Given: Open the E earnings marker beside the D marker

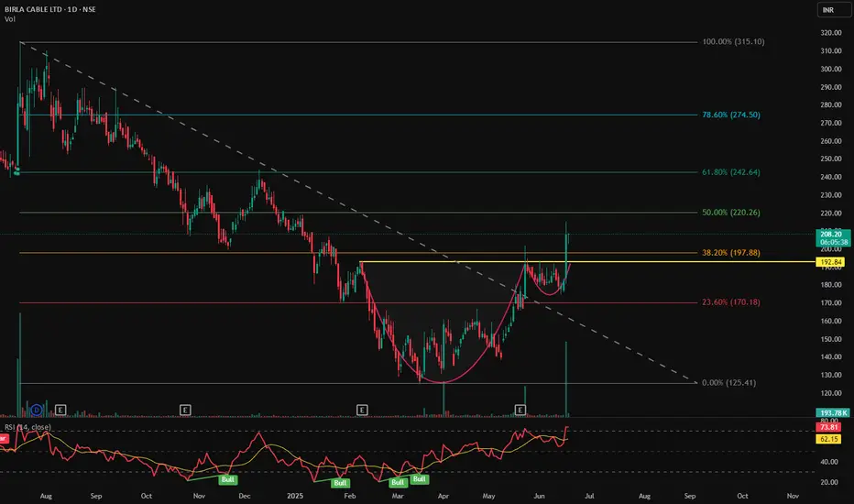Looking at the screenshot, I should [60, 410].
